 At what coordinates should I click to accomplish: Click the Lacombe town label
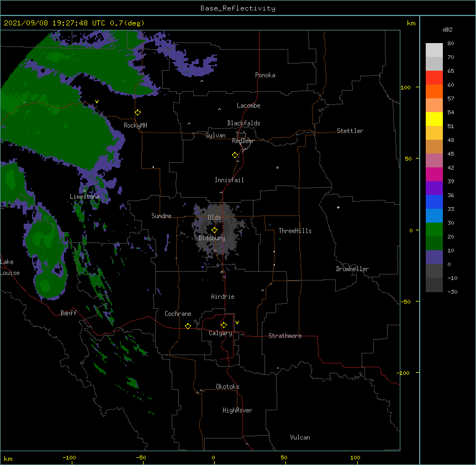[248, 105]
